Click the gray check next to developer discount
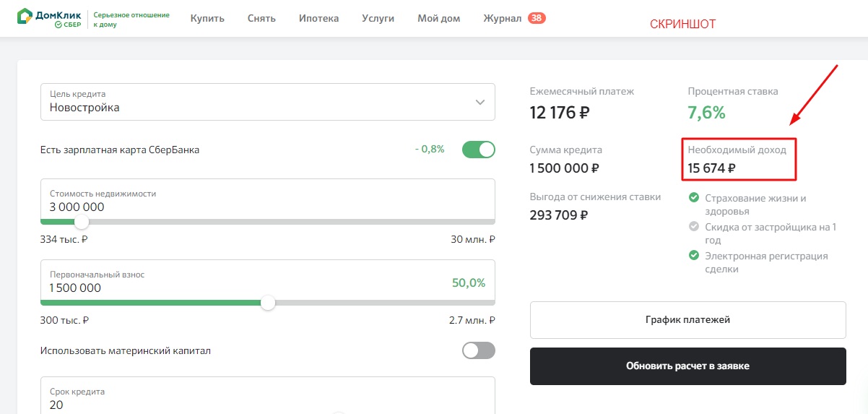The width and height of the screenshot is (868, 414). tap(694, 226)
